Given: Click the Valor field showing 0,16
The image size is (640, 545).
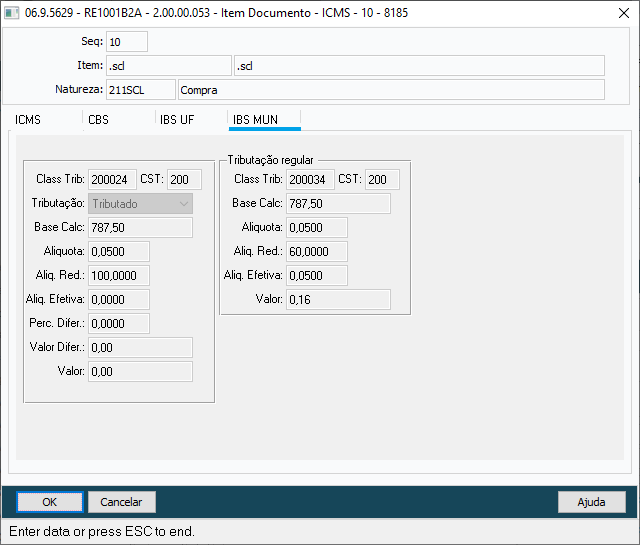Looking at the screenshot, I should (x=338, y=300).
